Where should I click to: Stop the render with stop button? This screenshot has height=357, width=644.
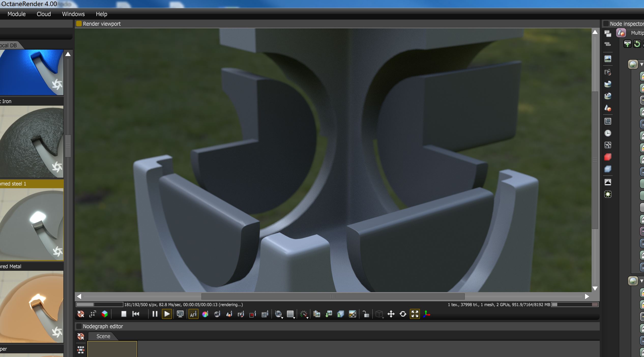point(124,314)
